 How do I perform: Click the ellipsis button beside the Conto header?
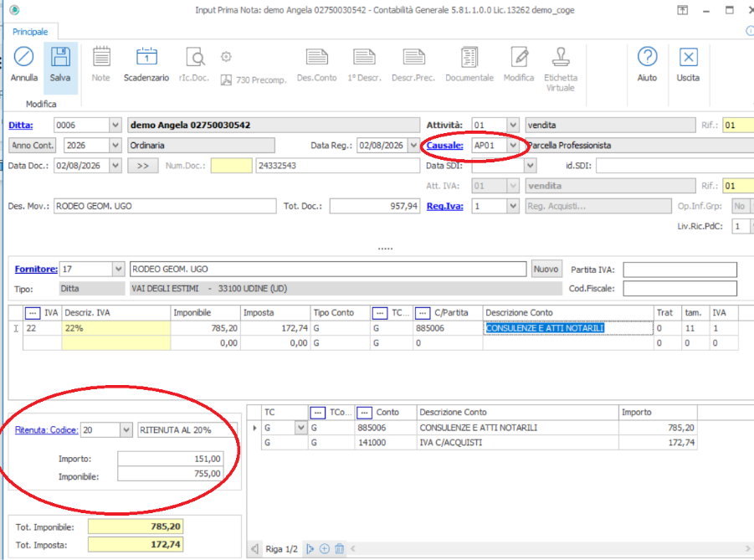(x=364, y=413)
